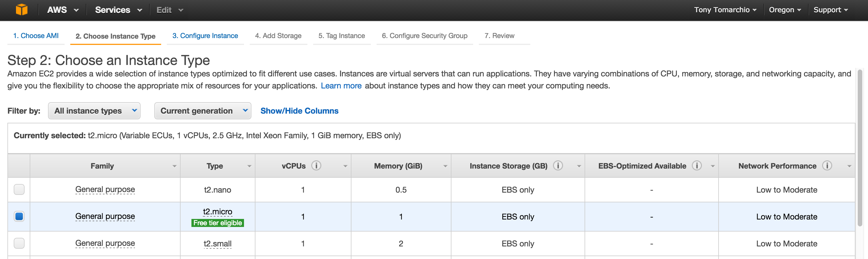The width and height of the screenshot is (868, 259).
Task: Click the t2.micro type label
Action: click(218, 212)
